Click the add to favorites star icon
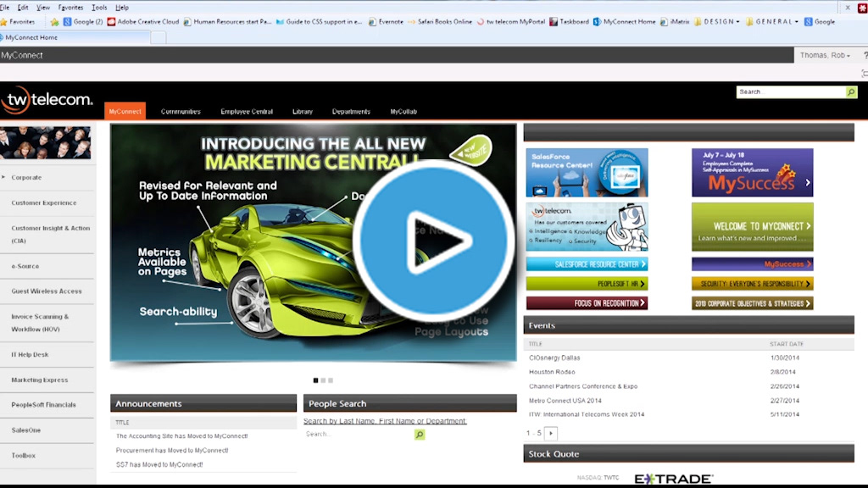This screenshot has width=868, height=488. (54, 22)
